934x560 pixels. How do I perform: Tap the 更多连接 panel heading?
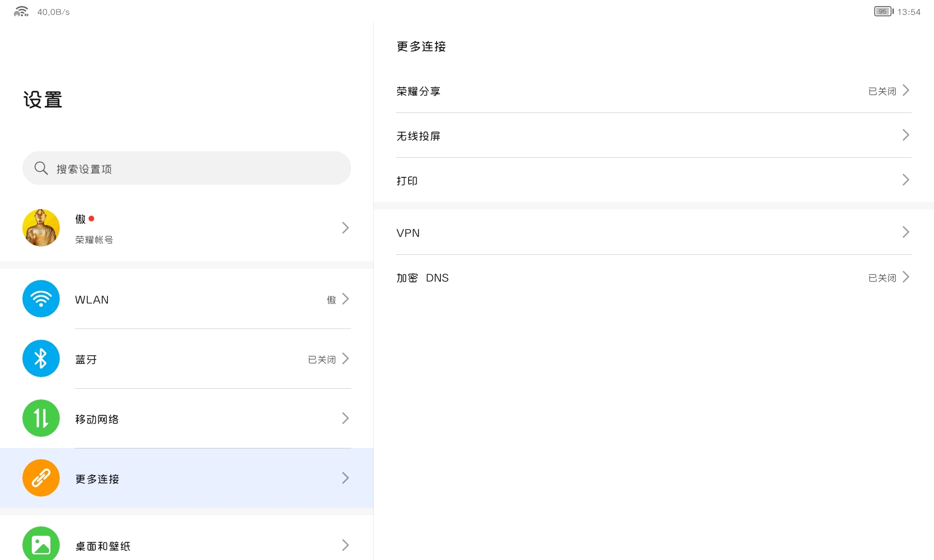coord(421,47)
